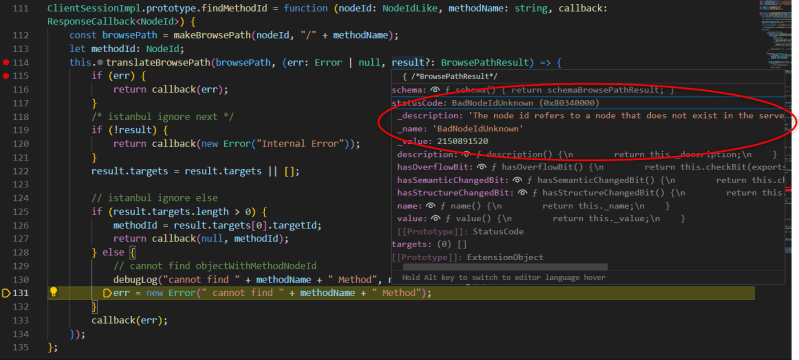This screenshot has height=360, width=799.
Task: Click the inline execution pointer before err on line 131
Action: point(108,293)
